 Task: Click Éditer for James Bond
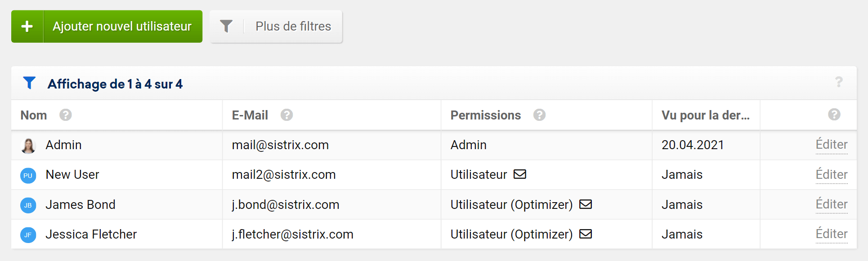pos(832,204)
